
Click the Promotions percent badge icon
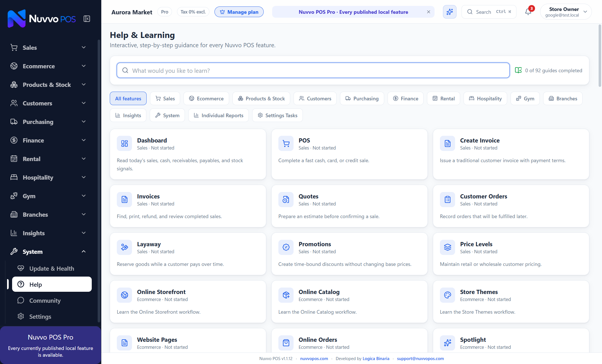coord(286,247)
